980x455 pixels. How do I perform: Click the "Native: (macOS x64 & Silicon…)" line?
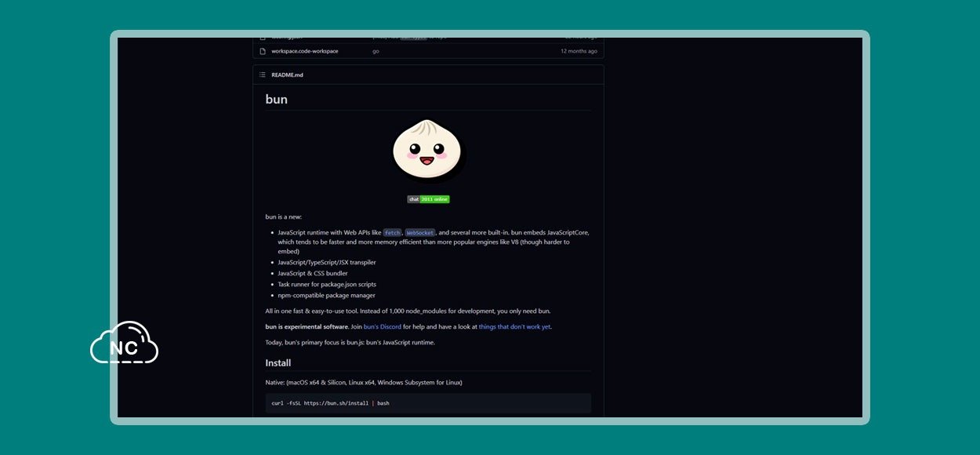point(364,382)
